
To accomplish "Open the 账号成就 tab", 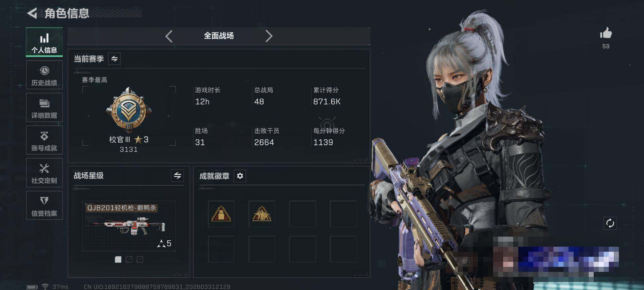I will pyautogui.click(x=44, y=140).
